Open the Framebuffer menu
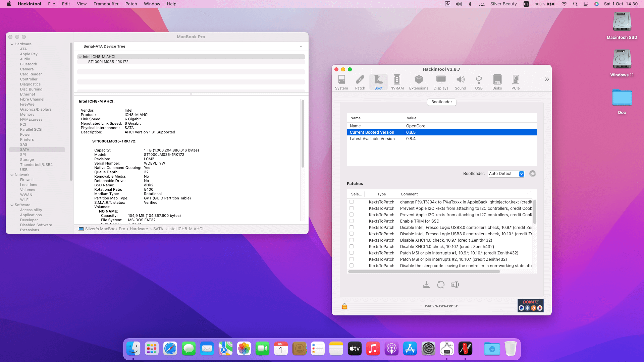Viewport: 644px width, 362px height. coord(106,4)
